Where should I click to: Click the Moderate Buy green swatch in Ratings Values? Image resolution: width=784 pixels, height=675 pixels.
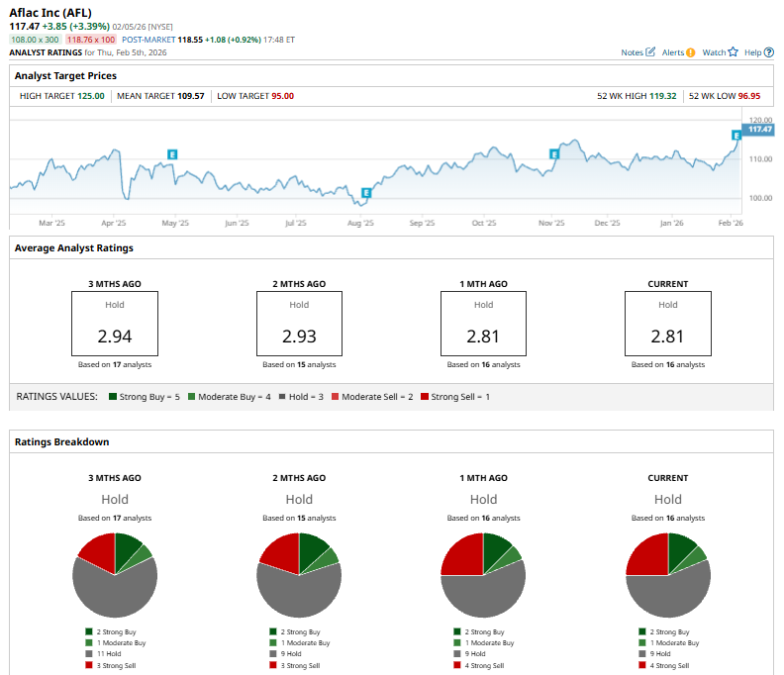(x=191, y=397)
